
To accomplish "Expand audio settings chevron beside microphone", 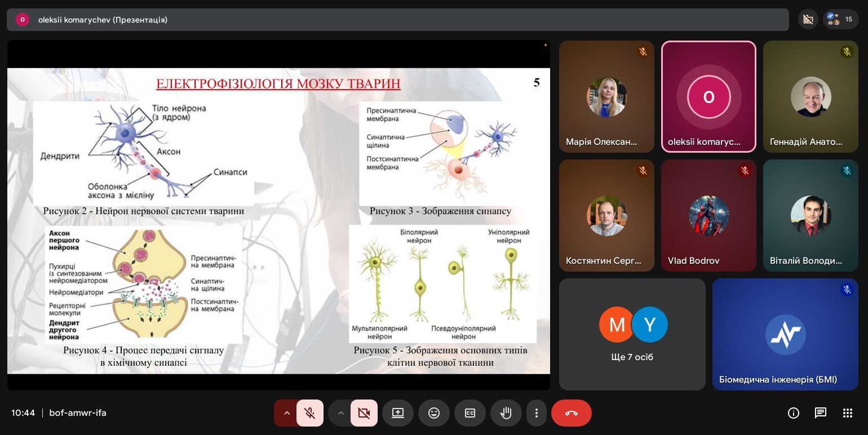I will [286, 413].
